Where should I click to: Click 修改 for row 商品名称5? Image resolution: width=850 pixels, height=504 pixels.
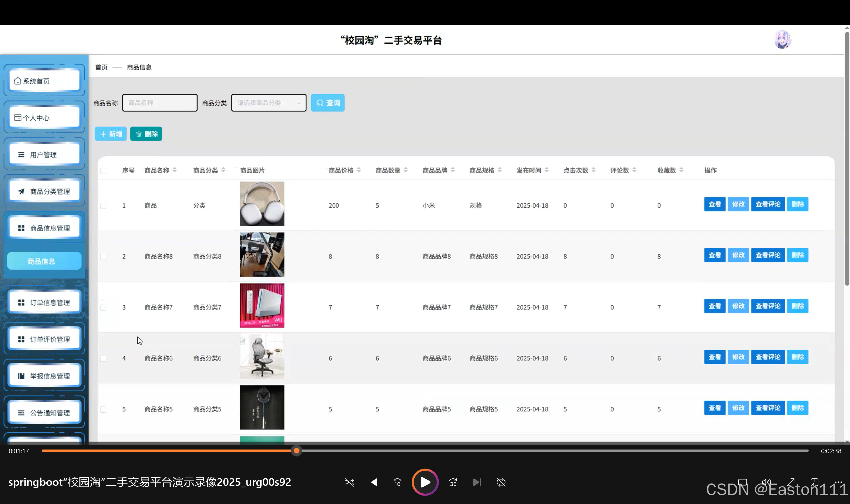pos(738,408)
